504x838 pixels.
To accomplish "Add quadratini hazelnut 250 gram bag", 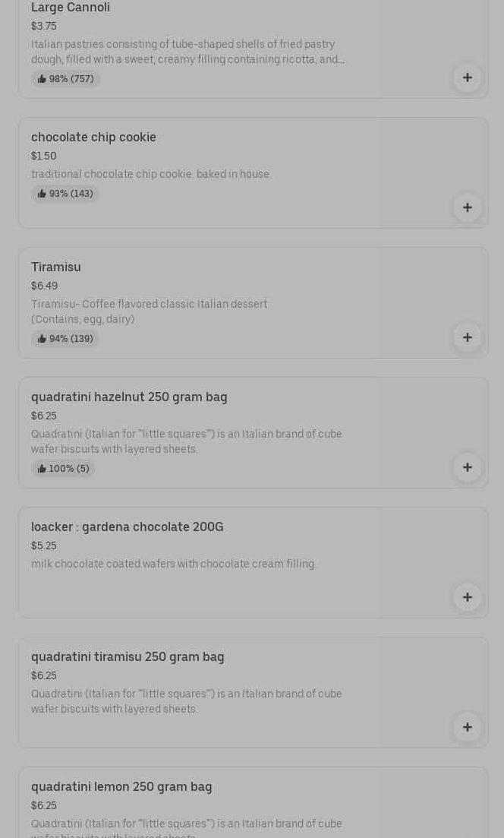I will click(x=467, y=467).
